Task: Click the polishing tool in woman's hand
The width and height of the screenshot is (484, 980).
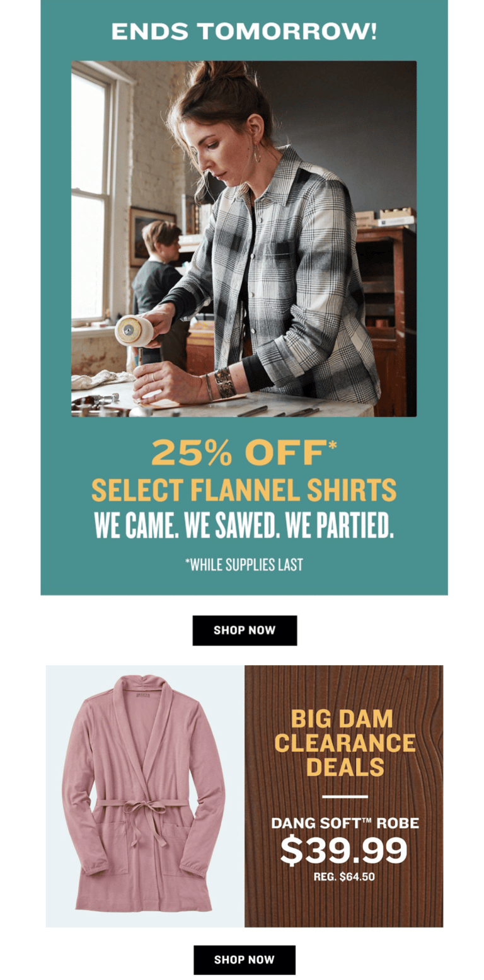Action: pyautogui.click(x=135, y=330)
